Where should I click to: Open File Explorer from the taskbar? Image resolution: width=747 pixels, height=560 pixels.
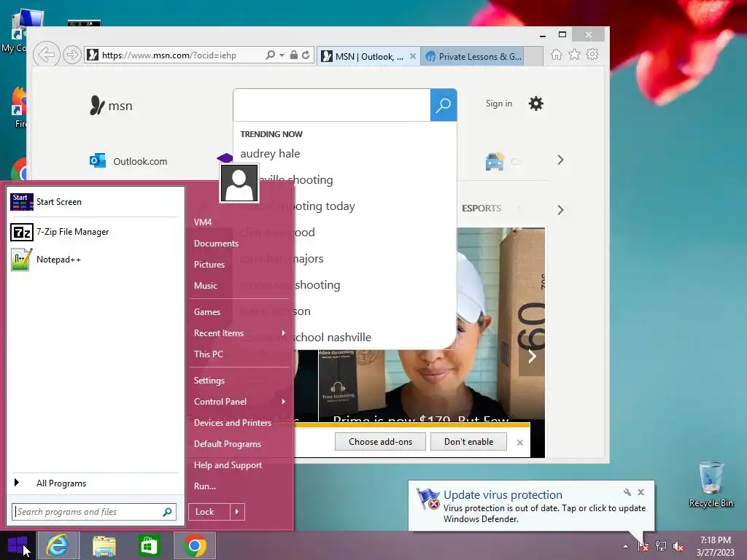pos(104,545)
